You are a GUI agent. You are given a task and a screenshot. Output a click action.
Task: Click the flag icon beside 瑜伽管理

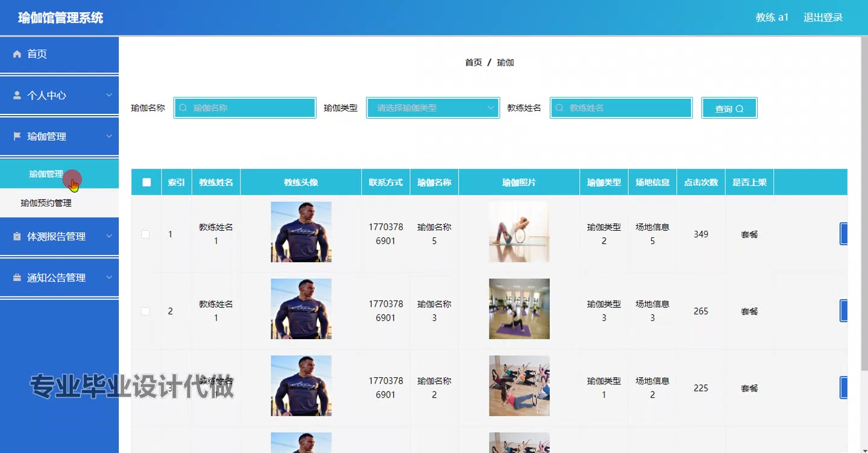tap(17, 137)
